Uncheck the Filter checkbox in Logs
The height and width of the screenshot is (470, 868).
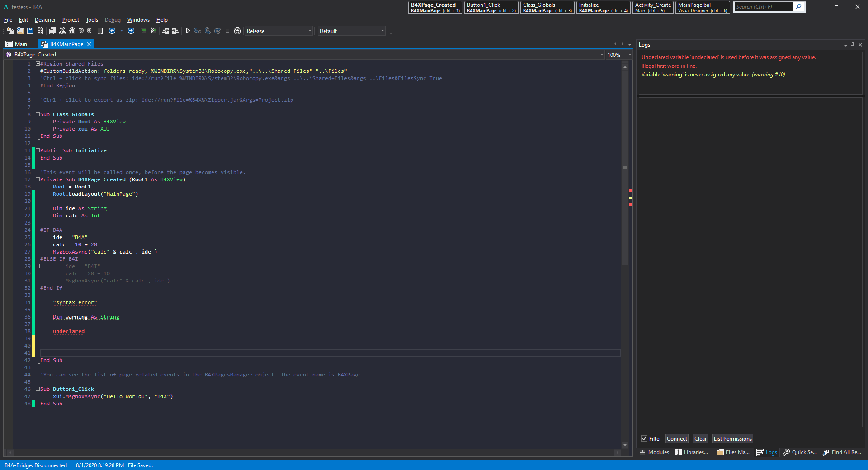pyautogui.click(x=644, y=438)
